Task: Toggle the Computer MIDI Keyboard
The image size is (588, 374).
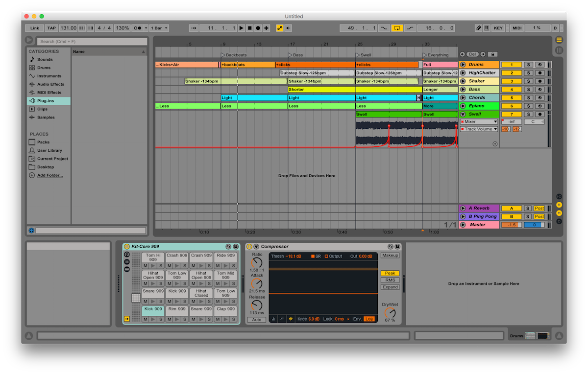Action: pyautogui.click(x=487, y=28)
